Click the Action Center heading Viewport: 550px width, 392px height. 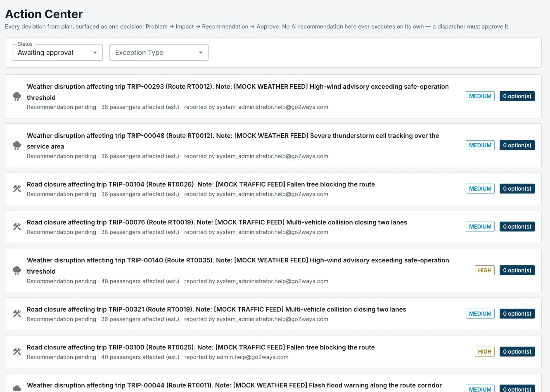click(x=44, y=14)
